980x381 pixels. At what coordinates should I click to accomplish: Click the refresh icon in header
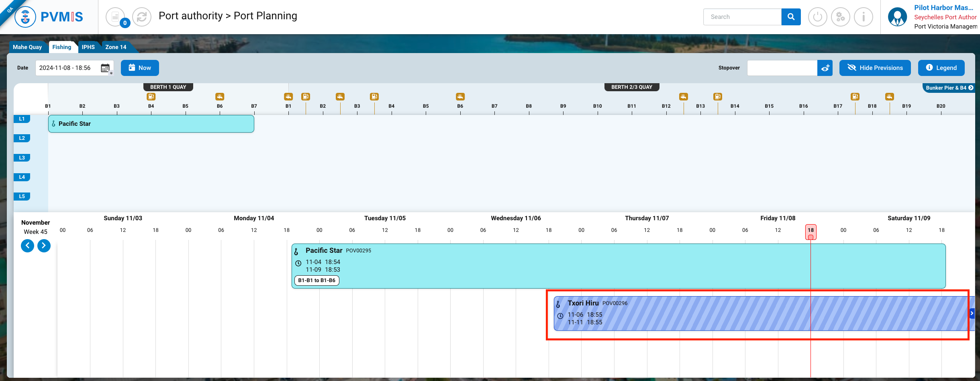[x=141, y=17]
